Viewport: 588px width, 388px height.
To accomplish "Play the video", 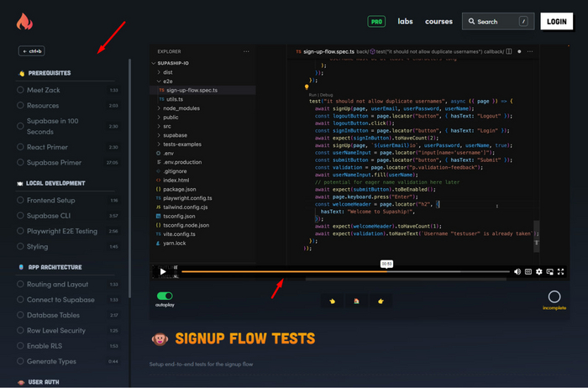I will [x=163, y=271].
